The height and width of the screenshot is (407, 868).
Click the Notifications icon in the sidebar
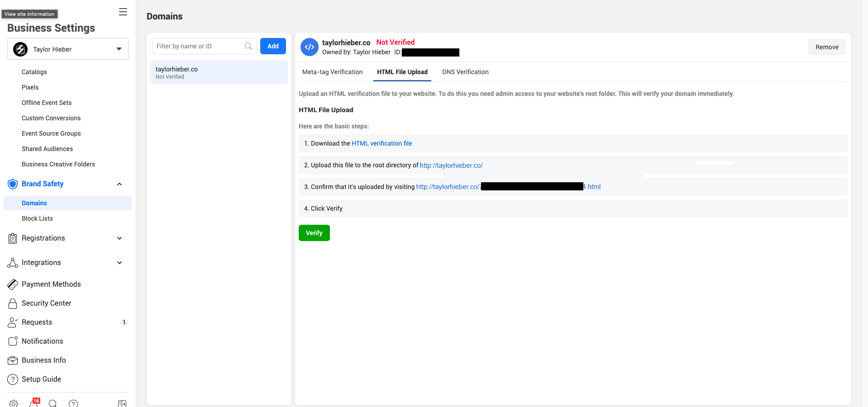[13, 341]
